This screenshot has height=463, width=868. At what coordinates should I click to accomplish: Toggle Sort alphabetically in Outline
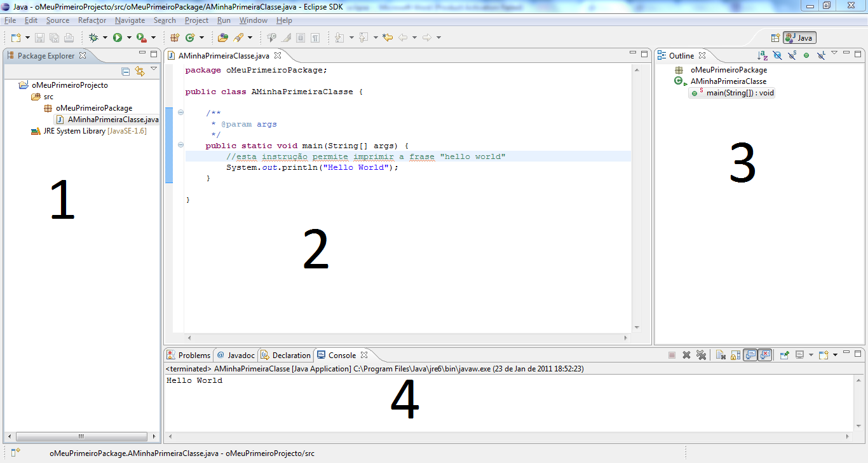pos(763,55)
